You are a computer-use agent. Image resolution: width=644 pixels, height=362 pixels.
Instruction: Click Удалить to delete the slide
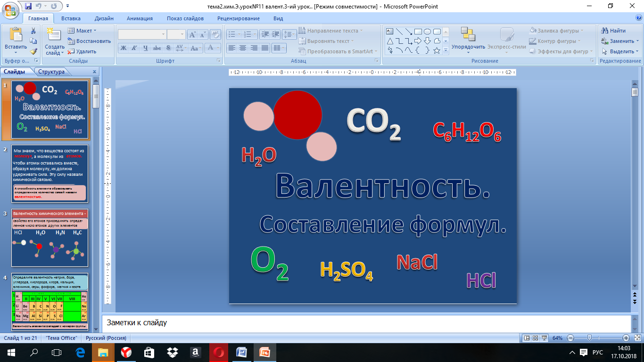point(82,51)
